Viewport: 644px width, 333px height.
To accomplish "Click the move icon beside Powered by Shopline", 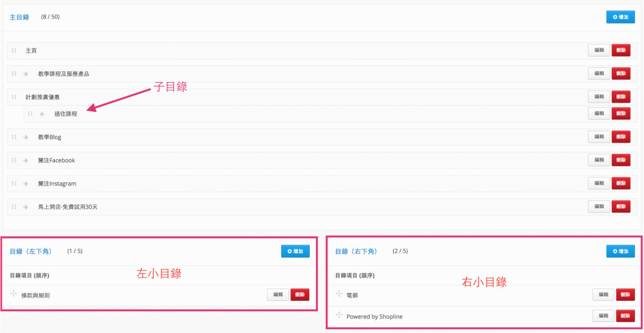I will click(x=339, y=315).
